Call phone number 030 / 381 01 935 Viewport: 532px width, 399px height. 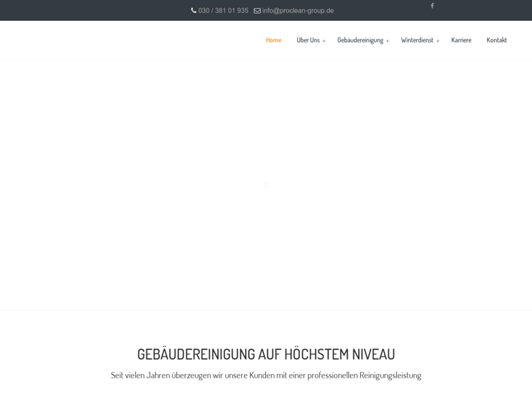(223, 10)
